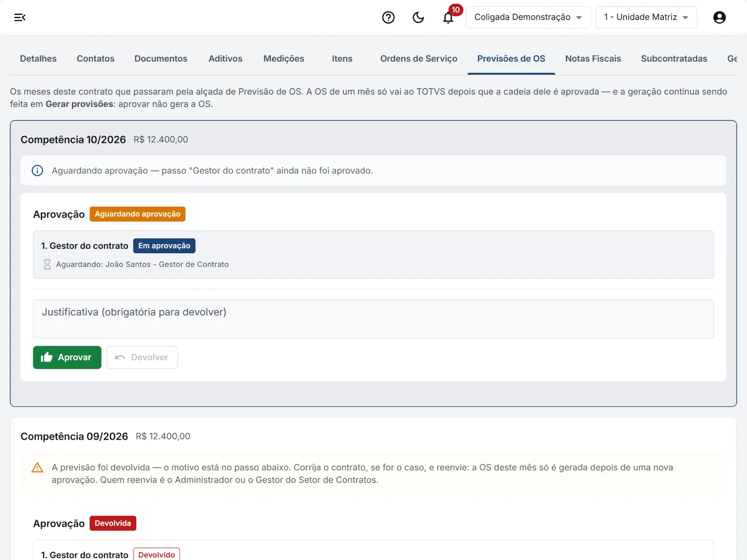Screen dimensions: 747x560
Task: Expand the Coligada Demonstração dropdown
Action: point(528,17)
